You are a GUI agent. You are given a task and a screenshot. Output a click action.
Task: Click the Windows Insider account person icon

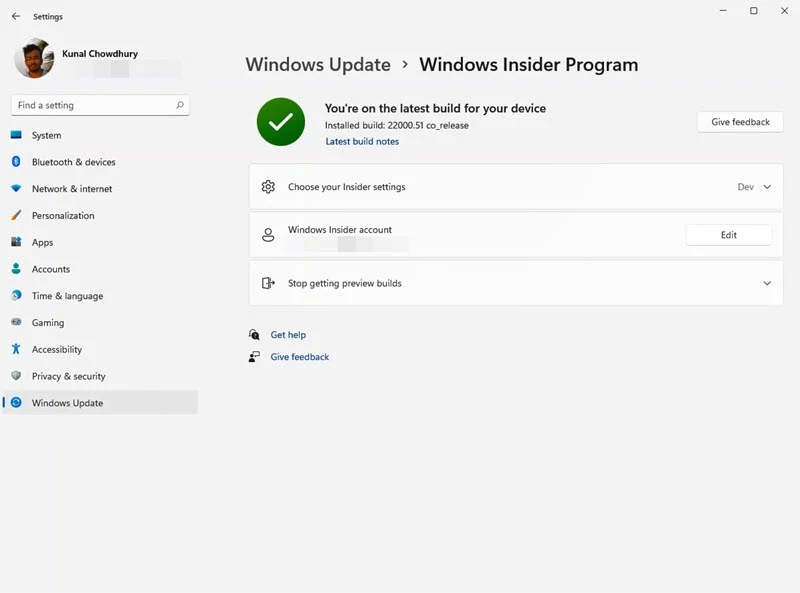click(x=268, y=235)
